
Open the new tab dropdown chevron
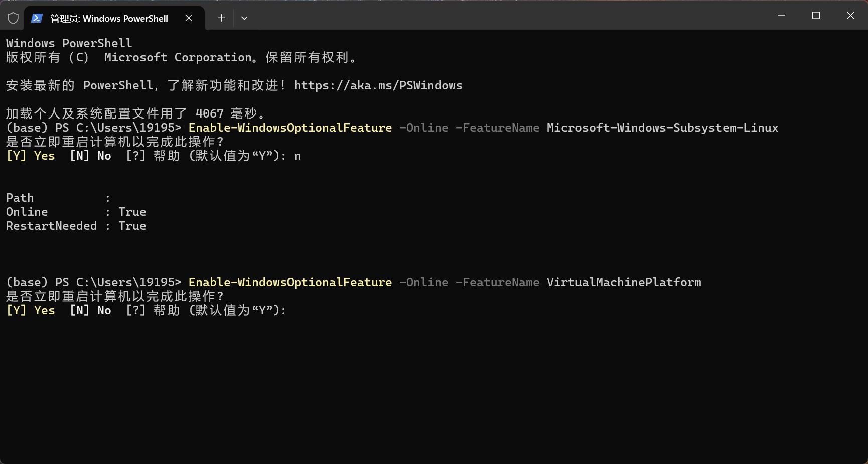click(x=244, y=18)
